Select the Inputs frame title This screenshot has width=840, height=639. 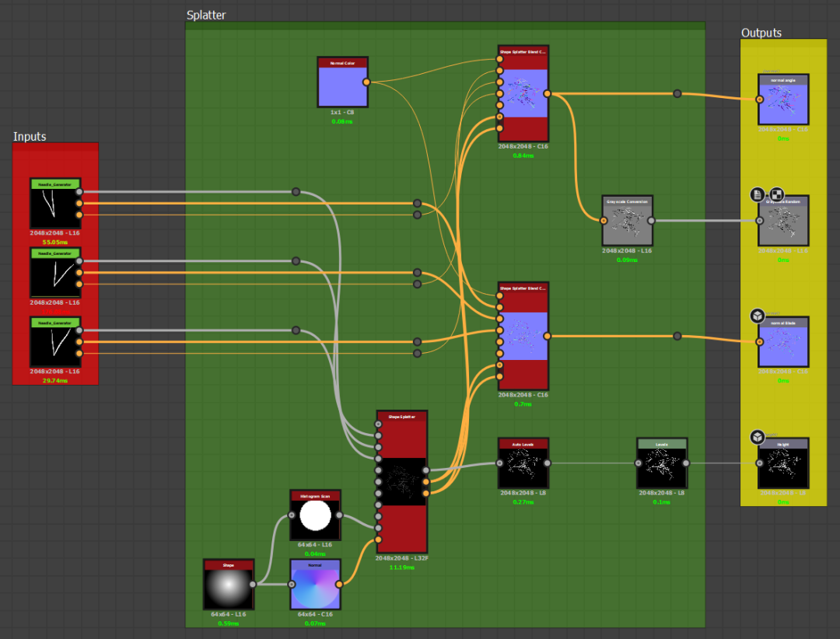click(x=30, y=137)
